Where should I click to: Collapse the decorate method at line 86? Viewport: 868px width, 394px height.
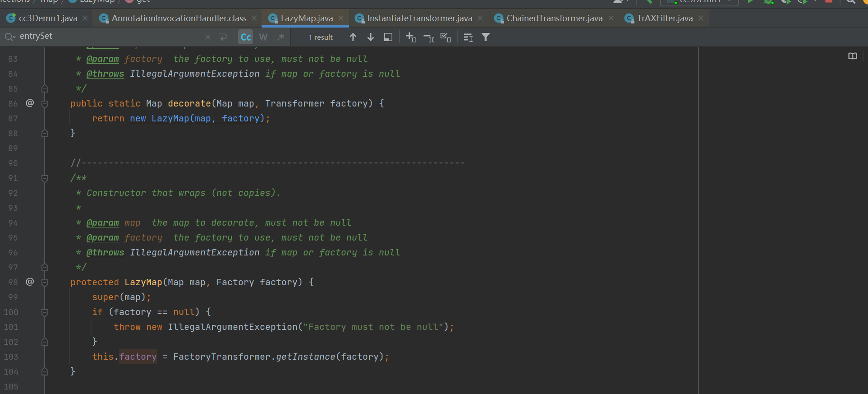pyautogui.click(x=45, y=104)
